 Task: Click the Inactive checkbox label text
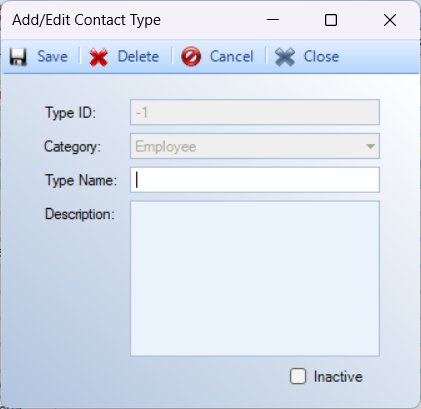point(338,377)
